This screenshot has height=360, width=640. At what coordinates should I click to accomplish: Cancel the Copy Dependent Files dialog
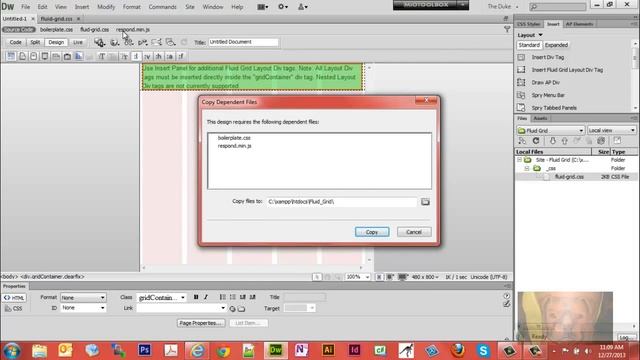pos(413,232)
